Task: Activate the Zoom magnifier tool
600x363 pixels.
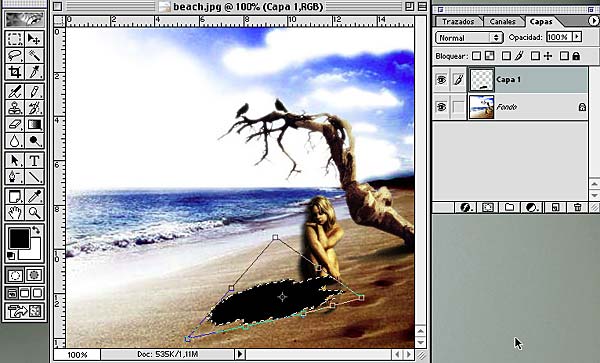Action: [34, 213]
